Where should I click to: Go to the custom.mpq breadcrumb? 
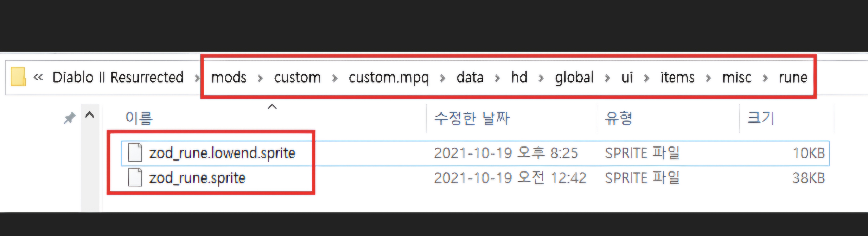389,77
